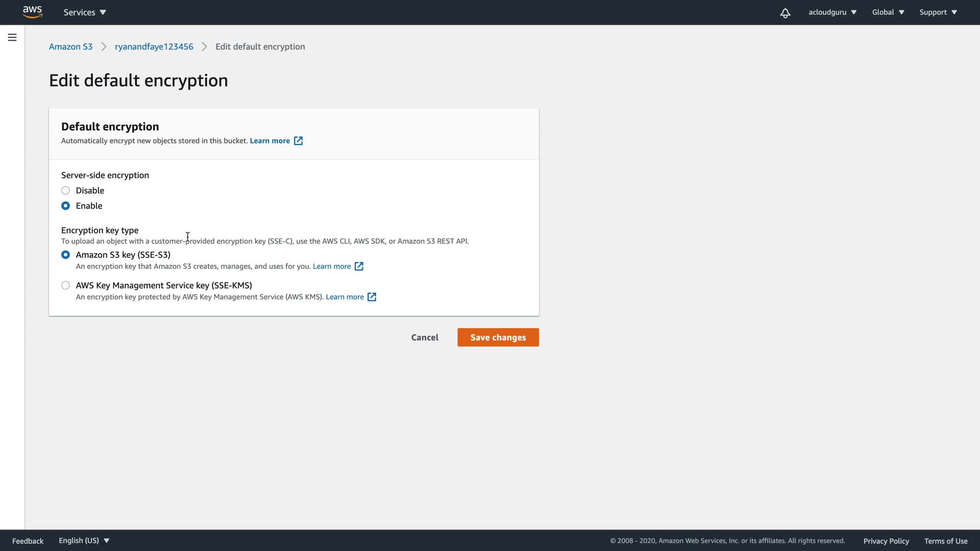Click the notifications bell icon
This screenshot has width=980, height=551.
785,13
